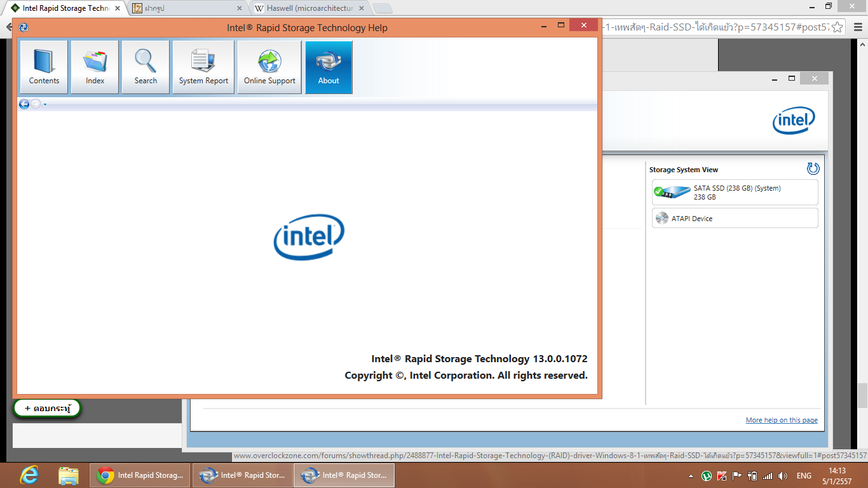Show hidden tray icons arrow

(691, 476)
